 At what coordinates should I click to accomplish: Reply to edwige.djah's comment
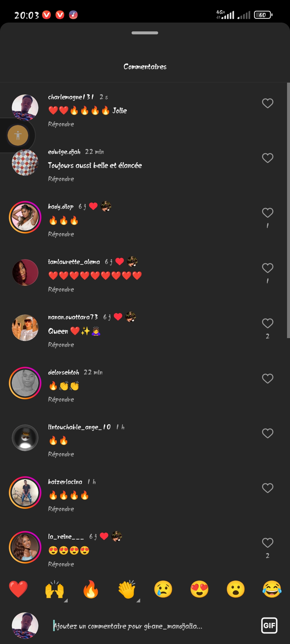pos(61,179)
